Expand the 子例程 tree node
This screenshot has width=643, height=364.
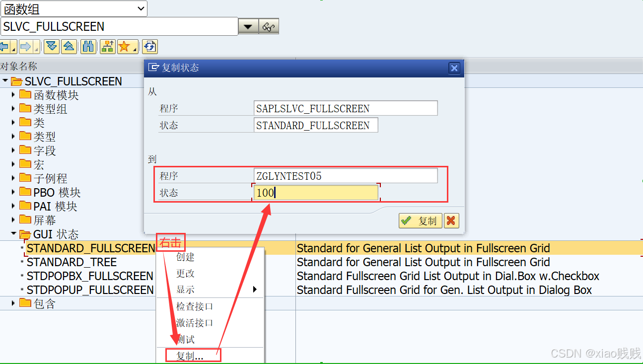click(x=13, y=178)
